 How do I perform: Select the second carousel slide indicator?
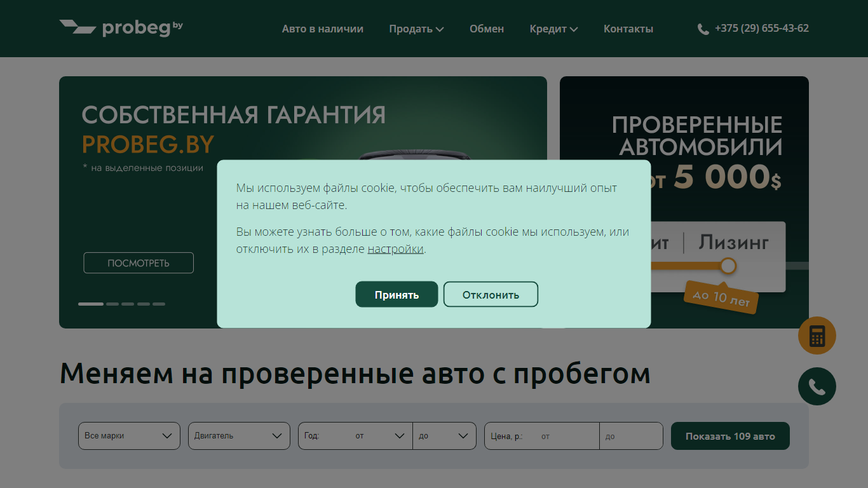(112, 304)
